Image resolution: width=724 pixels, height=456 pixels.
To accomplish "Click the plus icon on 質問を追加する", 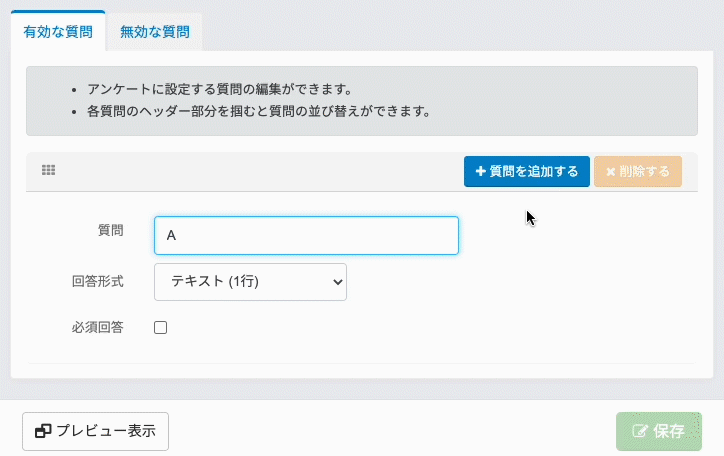I will [x=481, y=171].
